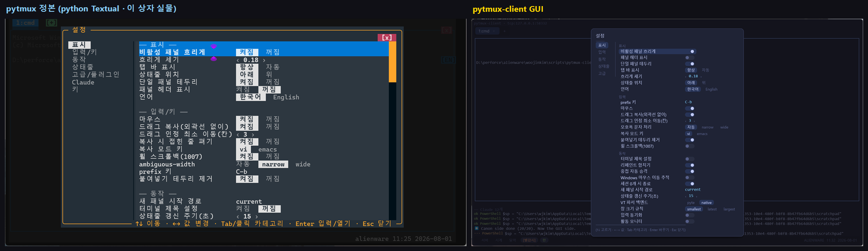Image resolution: width=868 pixels, height=251 pixels.
Task: Toggle 터미널 제목 설정 switch in GUI
Action: click(690, 159)
